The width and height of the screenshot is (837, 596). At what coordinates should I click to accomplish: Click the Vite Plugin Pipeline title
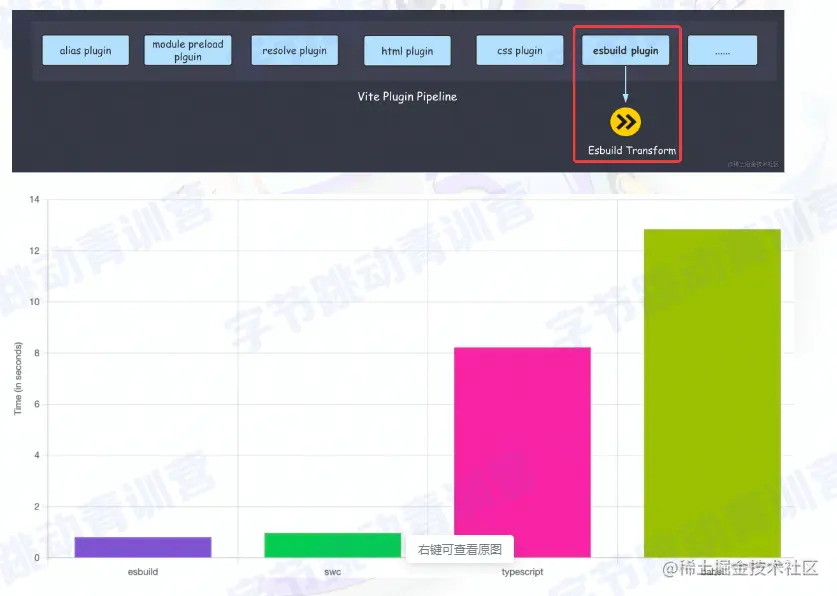407,97
